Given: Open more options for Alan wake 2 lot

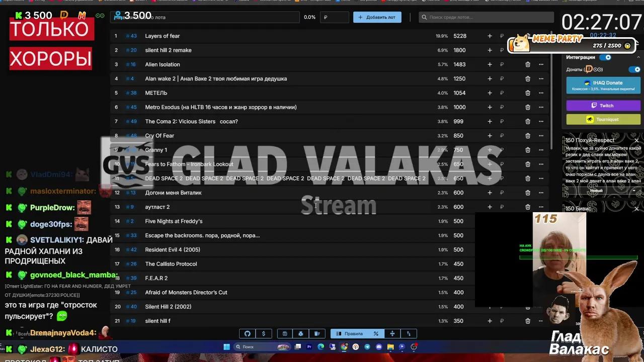Looking at the screenshot, I should 541,79.
